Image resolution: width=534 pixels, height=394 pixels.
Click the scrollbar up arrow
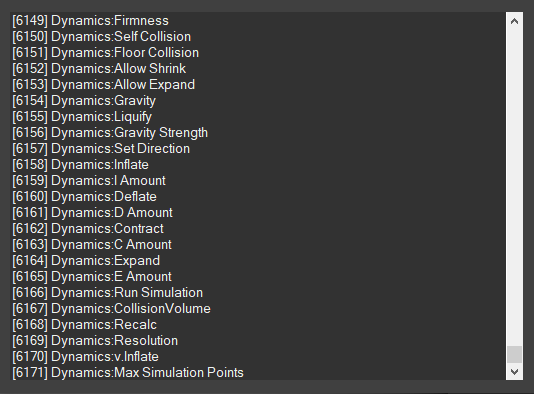(x=514, y=21)
